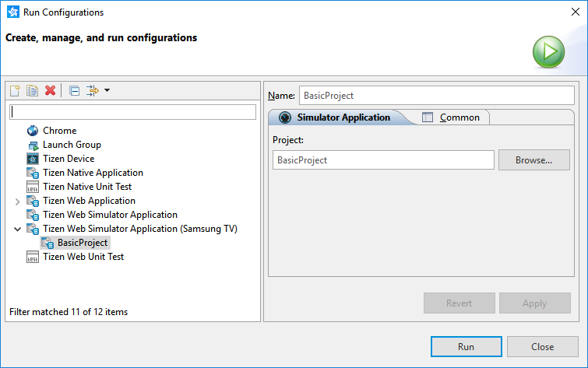588x368 pixels.
Task: Click the Tizen Web Unit Test icon
Action: 33,257
